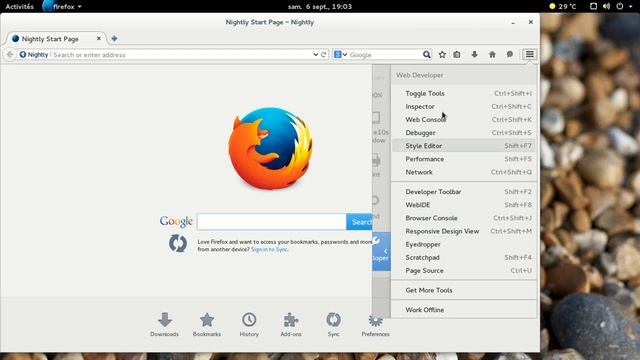
Task: Choose Debugger menu entry
Action: 464,133
